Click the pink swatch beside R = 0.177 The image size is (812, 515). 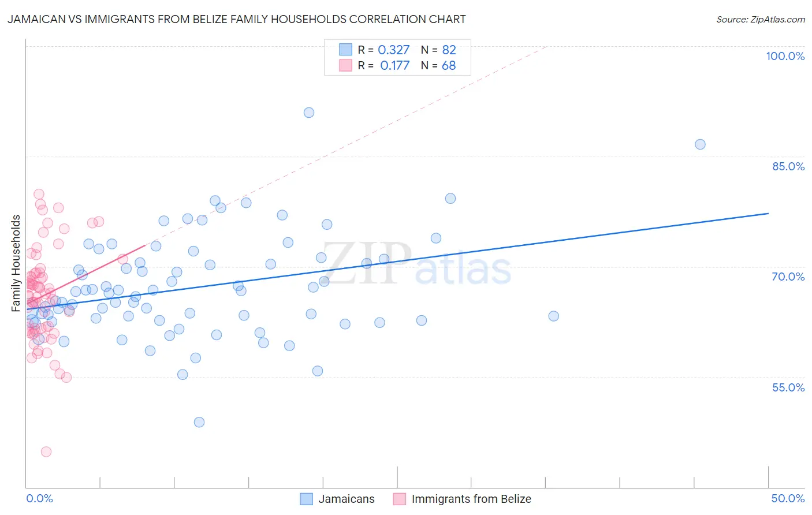(x=345, y=65)
